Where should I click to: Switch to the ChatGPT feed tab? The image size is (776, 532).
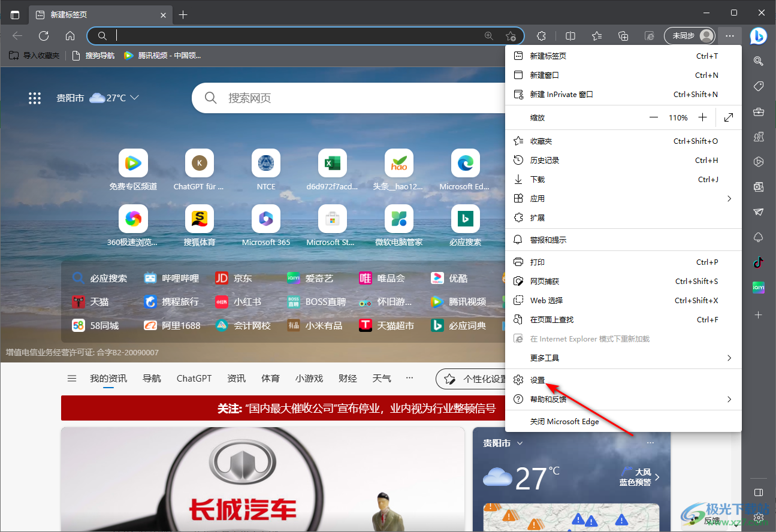pyautogui.click(x=194, y=379)
